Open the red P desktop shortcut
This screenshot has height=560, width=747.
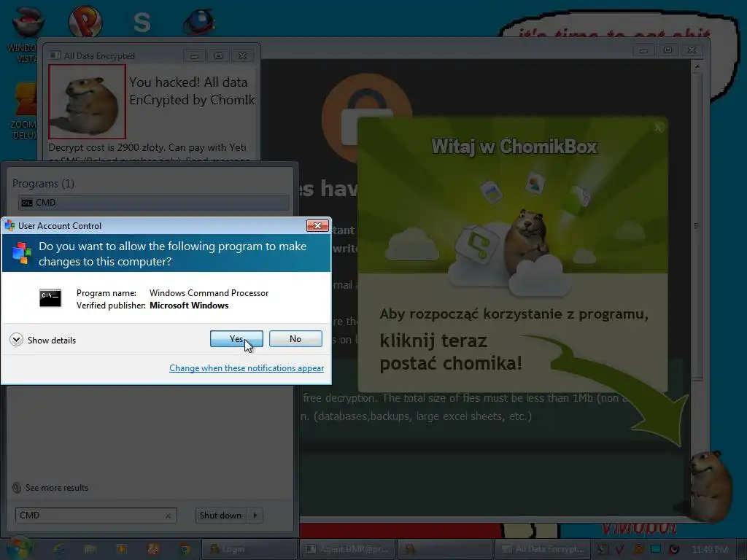click(85, 21)
